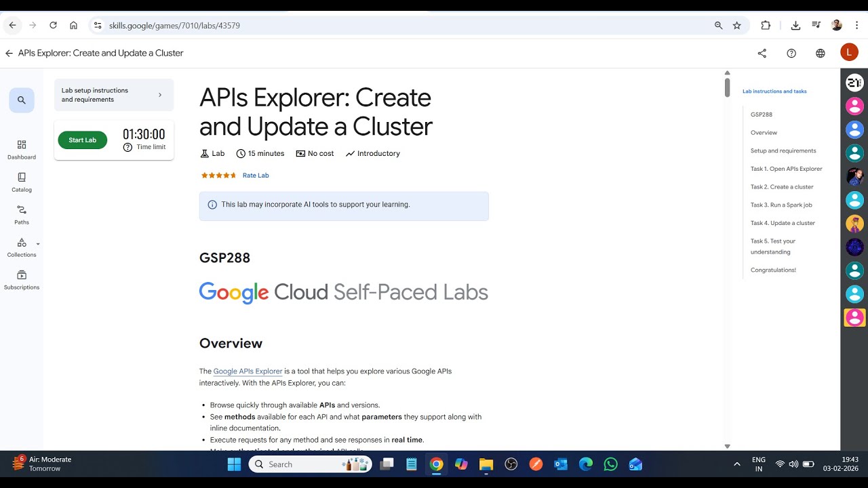Go back using the arrow beside lab title
Screen dimensions: 868x488
(x=9, y=53)
